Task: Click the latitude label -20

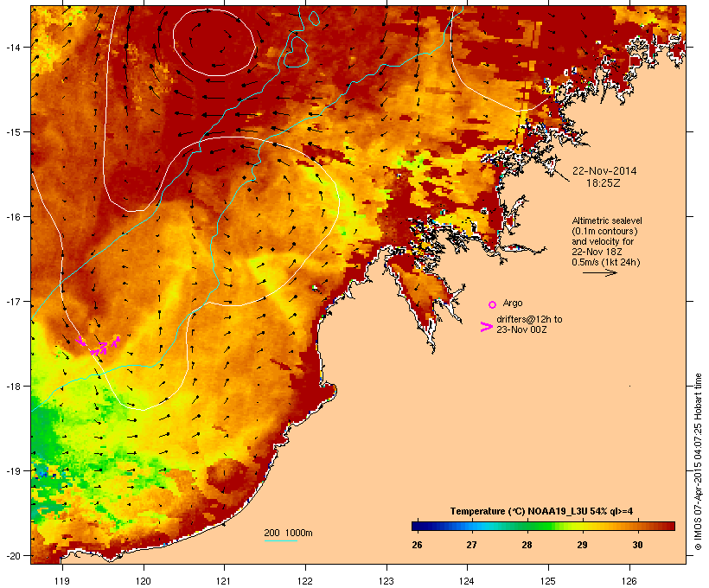Action: pyautogui.click(x=12, y=555)
